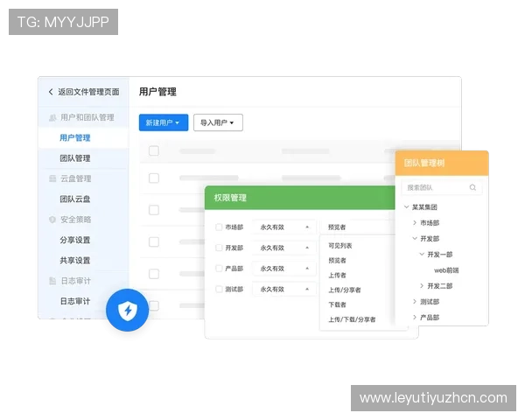Choose 预览者 option in the role list

click(337, 260)
